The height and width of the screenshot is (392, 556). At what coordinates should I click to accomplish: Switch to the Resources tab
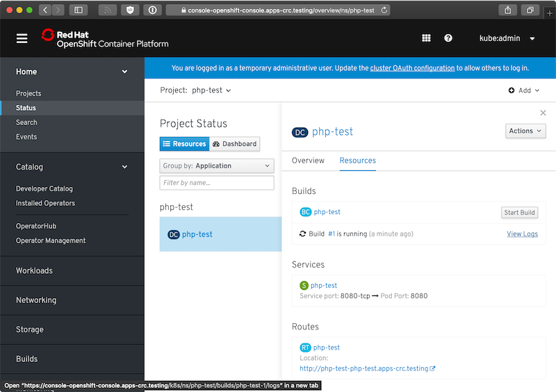click(357, 161)
